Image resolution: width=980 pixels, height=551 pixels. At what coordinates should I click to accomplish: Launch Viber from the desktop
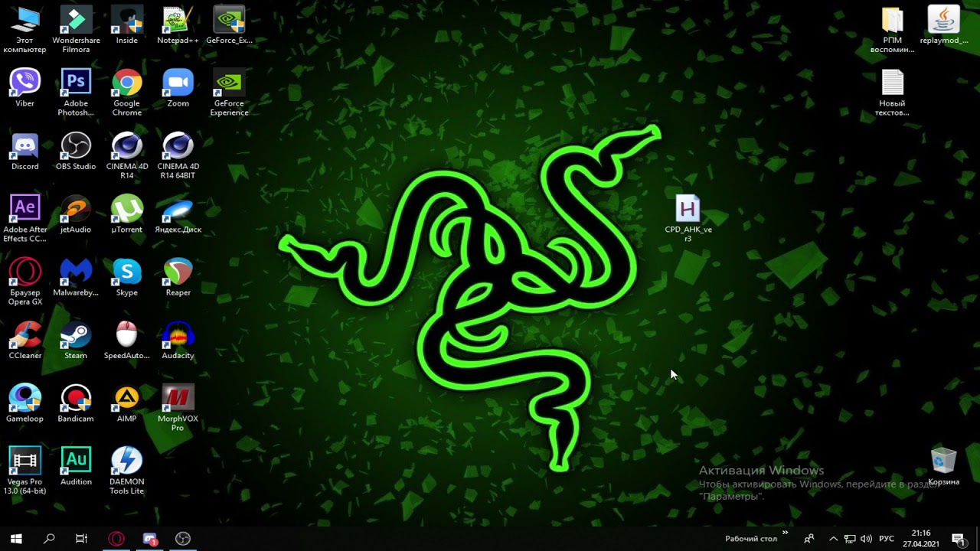click(24, 89)
